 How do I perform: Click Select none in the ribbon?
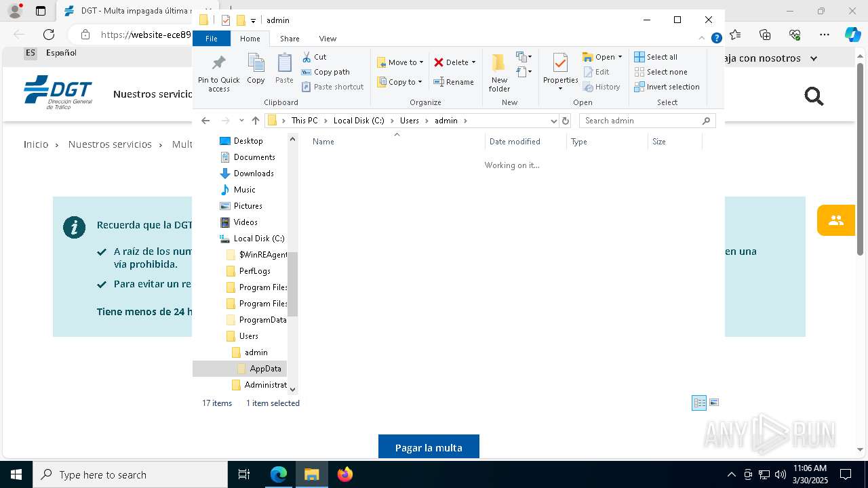pyautogui.click(x=660, y=72)
